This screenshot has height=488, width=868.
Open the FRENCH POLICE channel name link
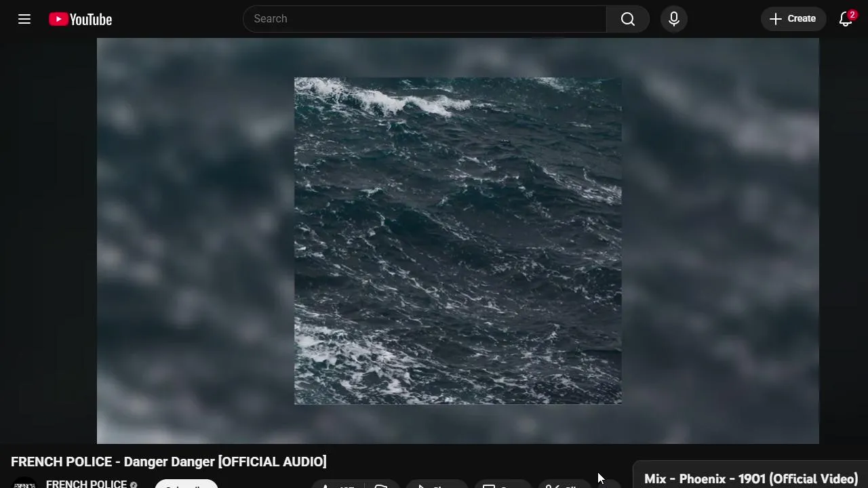tap(86, 483)
